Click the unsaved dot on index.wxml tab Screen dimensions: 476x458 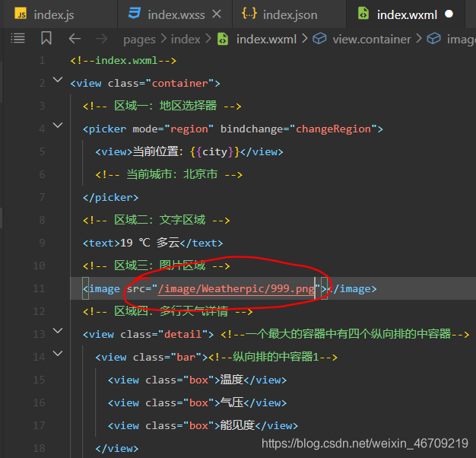(449, 14)
